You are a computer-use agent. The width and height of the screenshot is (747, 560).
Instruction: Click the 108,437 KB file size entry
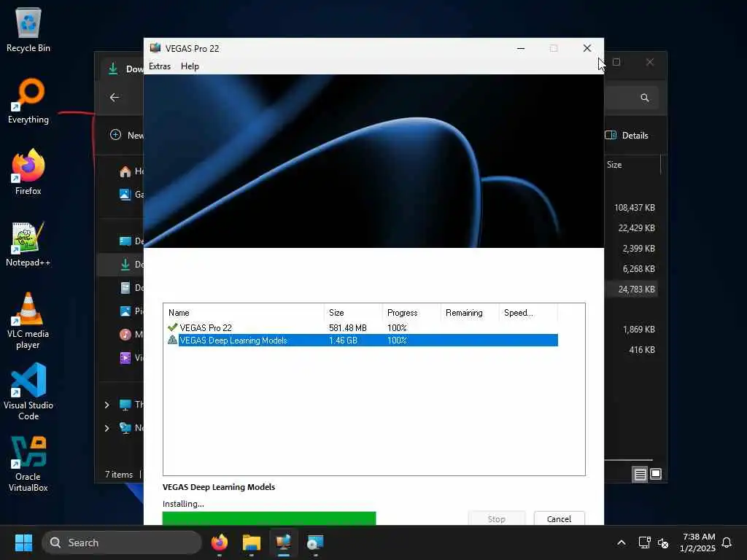634,208
